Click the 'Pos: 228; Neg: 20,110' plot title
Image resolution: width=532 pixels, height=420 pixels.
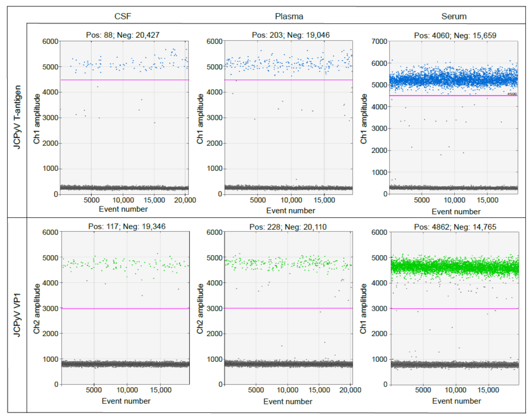point(288,227)
